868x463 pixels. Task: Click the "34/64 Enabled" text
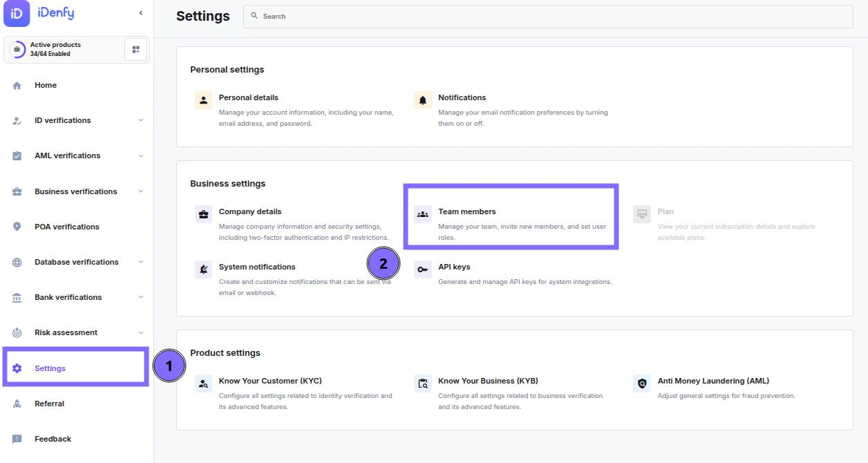point(50,54)
